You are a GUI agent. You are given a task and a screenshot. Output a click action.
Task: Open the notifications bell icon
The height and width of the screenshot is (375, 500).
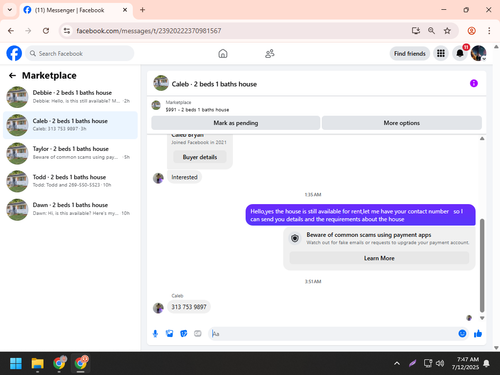tap(460, 53)
